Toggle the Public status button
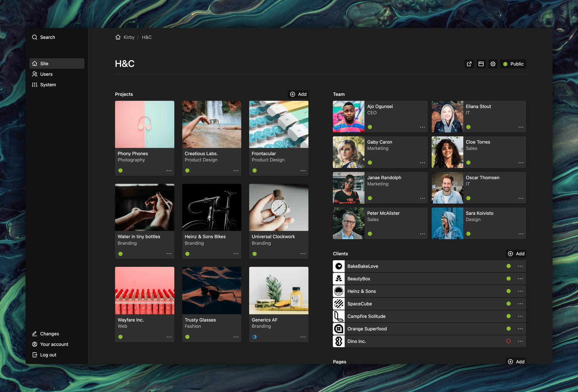The width and height of the screenshot is (578, 392). coord(513,64)
